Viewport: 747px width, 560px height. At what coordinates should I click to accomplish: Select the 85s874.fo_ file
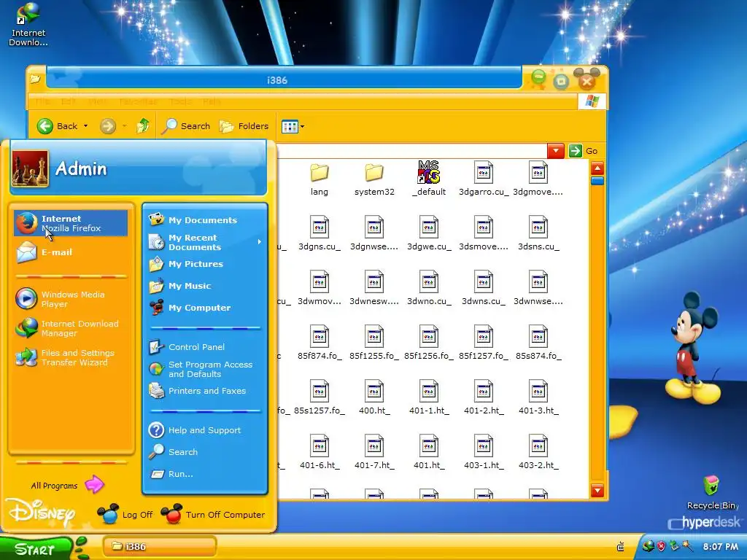(x=538, y=343)
